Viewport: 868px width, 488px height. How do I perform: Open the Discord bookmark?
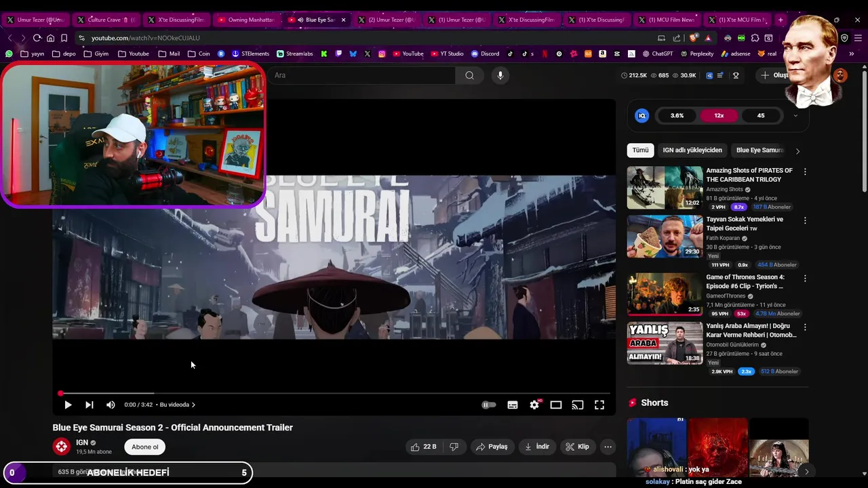486,54
